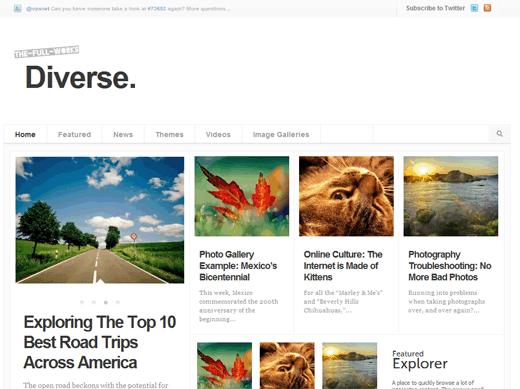
Task: Click the large red leaf thumbnail
Action: (x=242, y=196)
